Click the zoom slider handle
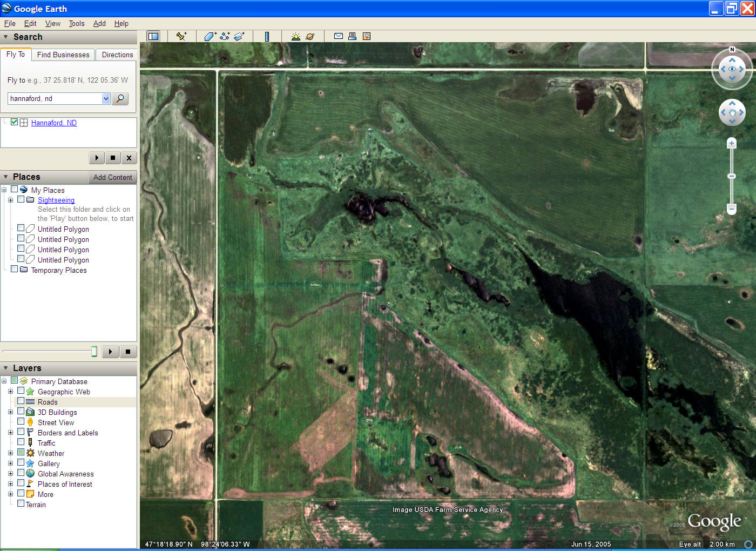Image resolution: width=756 pixels, height=551 pixels. tap(732, 176)
